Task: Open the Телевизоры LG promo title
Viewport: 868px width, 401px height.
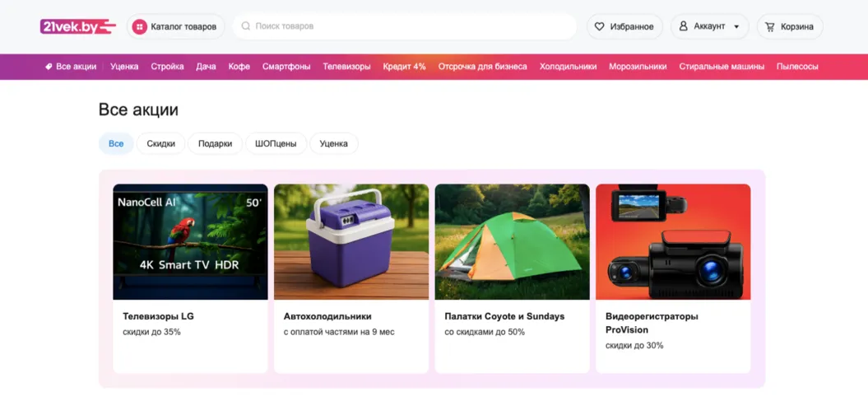Action: (x=158, y=317)
